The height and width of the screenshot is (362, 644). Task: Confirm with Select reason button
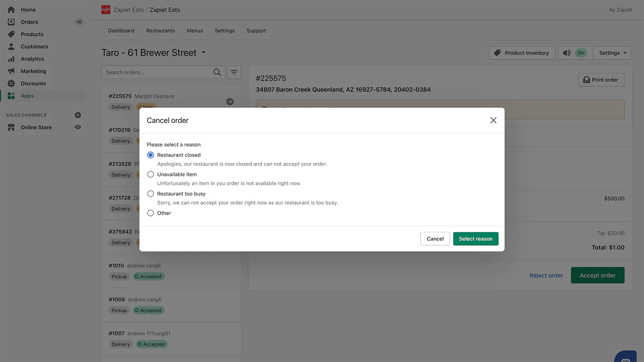475,239
